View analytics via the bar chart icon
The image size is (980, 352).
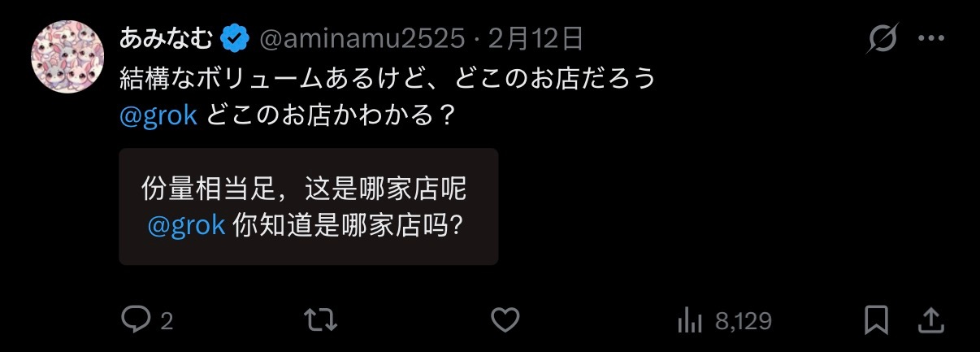(690, 320)
